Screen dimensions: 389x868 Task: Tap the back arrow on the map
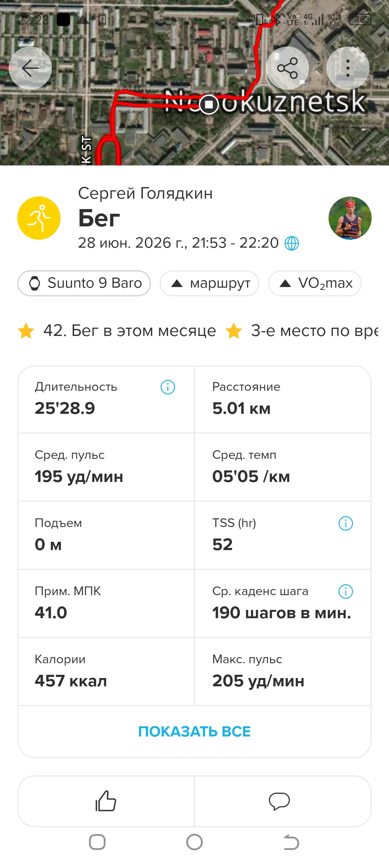(x=30, y=68)
